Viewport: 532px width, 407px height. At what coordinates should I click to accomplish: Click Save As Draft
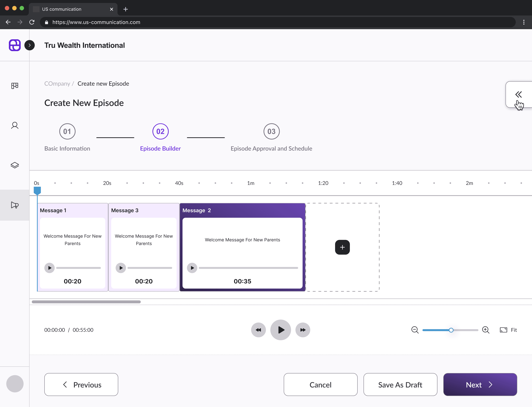[x=400, y=384]
